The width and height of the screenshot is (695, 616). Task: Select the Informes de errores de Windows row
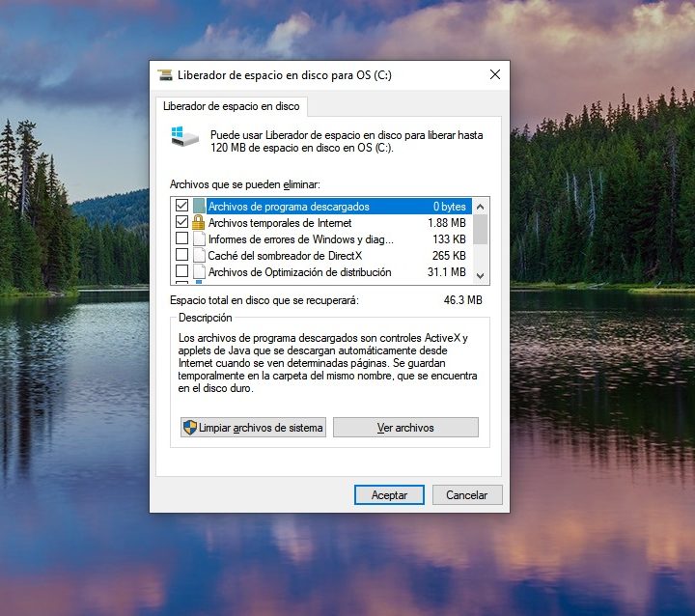[x=323, y=239]
